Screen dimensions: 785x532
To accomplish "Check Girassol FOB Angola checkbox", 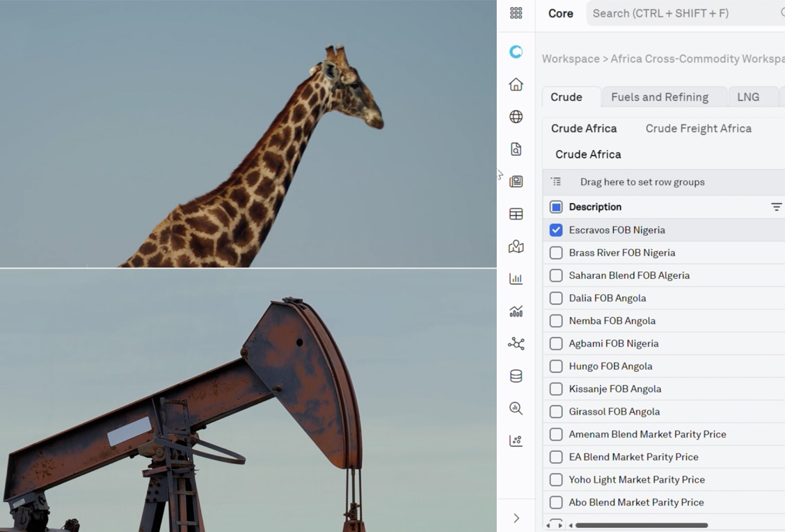I will (556, 412).
